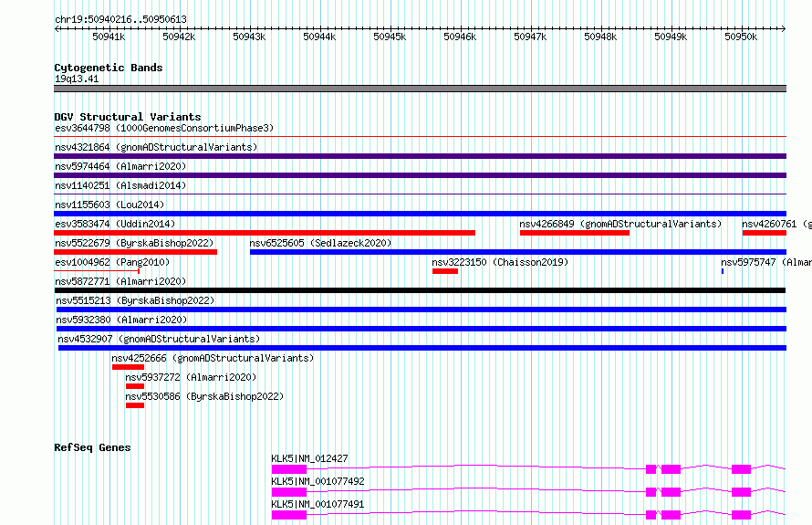The image size is (812, 525).
Task: Select nsv5937272 (Almarri2020) label
Action: [x=191, y=377]
